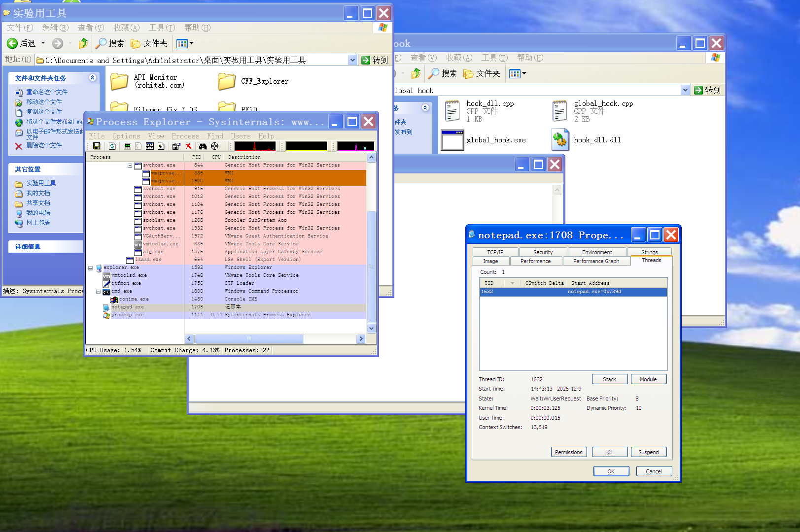Image resolution: width=800 pixels, height=532 pixels.
Task: Click the I/O history mini graph
Action: tap(355, 146)
